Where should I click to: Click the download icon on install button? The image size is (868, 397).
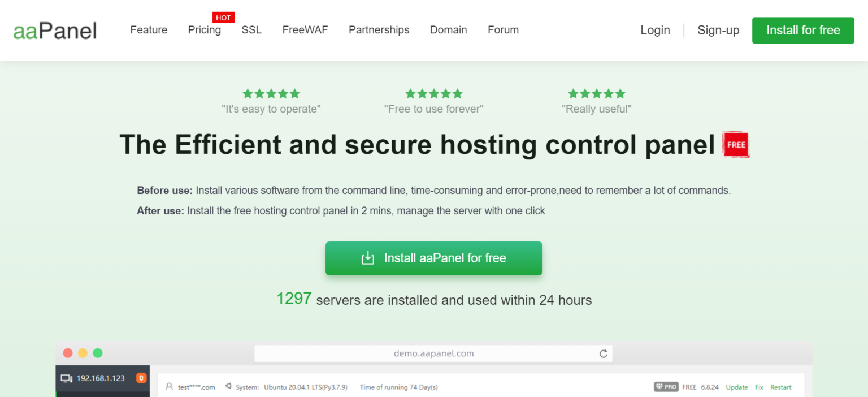[x=368, y=258]
